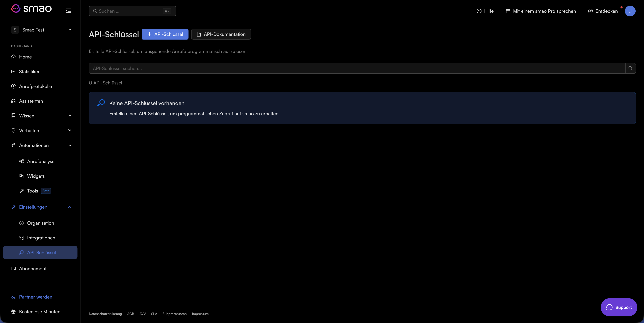Click the key icon in the empty-state card
This screenshot has width=644, height=323.
click(x=101, y=103)
